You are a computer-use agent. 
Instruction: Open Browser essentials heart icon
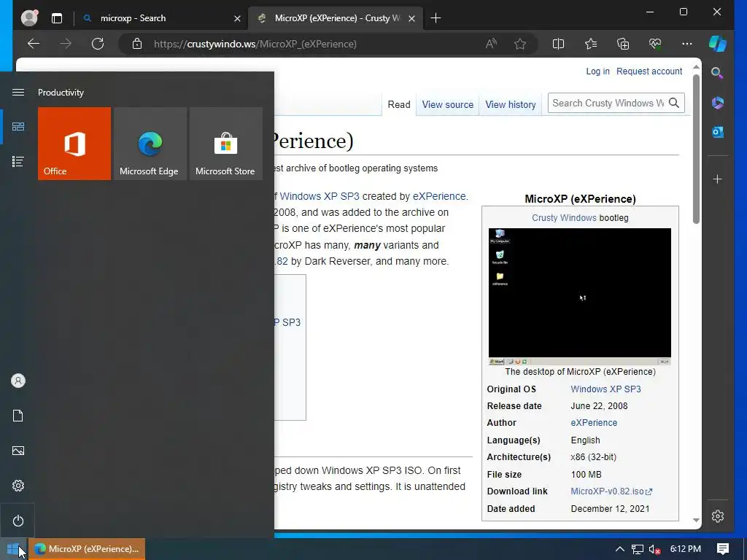(x=655, y=44)
